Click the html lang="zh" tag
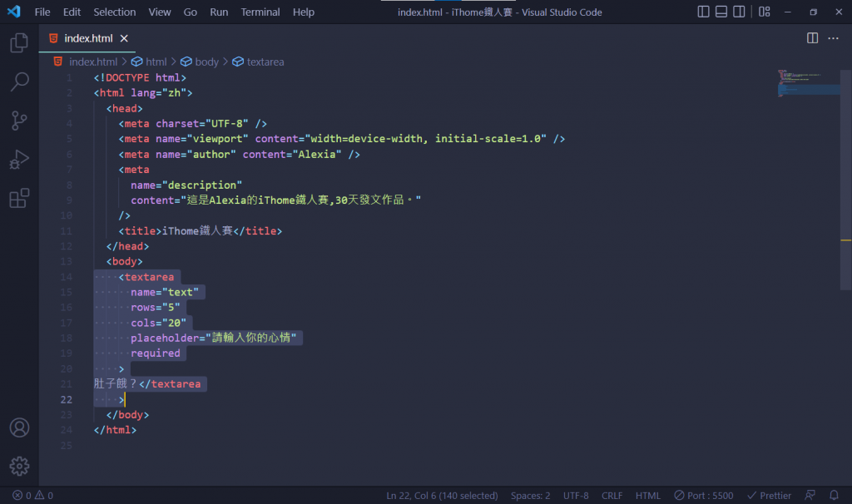Image resolution: width=852 pixels, height=504 pixels. click(x=143, y=93)
